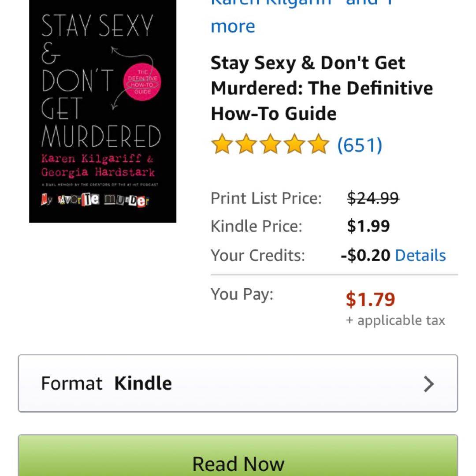Tap the '+ applicable tax' note
Viewport: 476px width, 476px height.
point(395,320)
